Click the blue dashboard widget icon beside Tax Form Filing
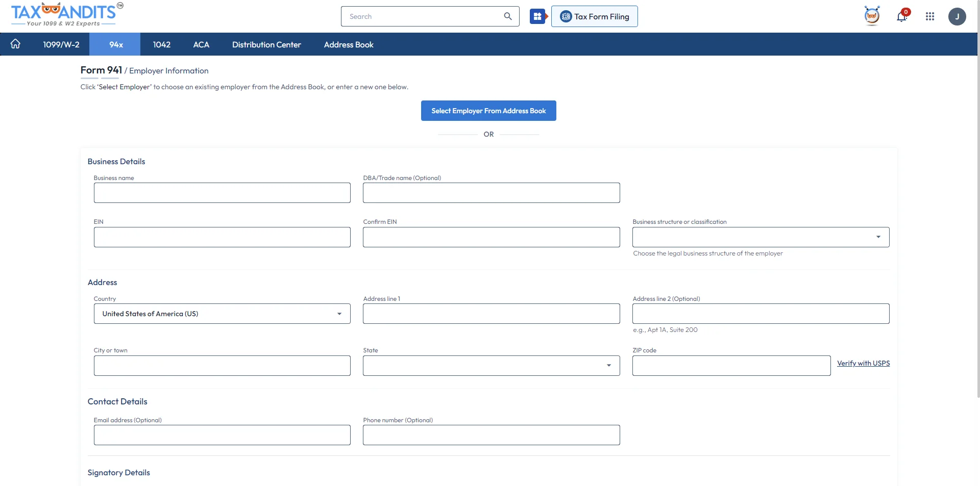The width and height of the screenshot is (980, 486). point(538,16)
